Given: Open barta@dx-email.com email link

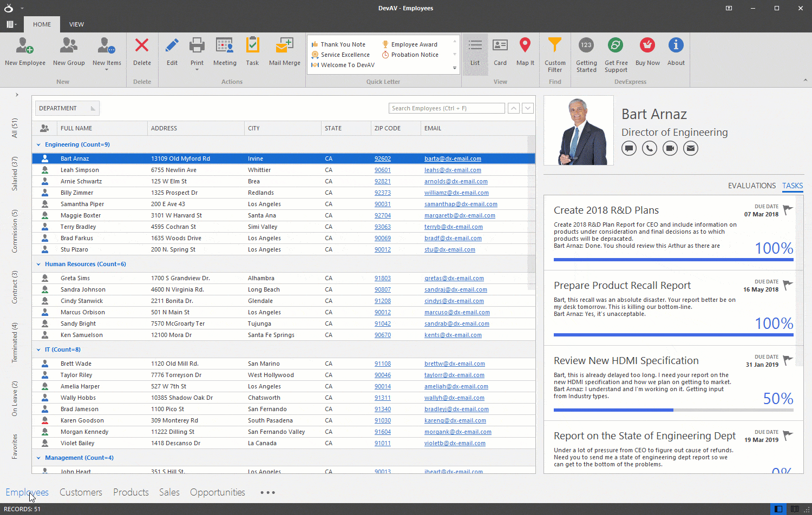Looking at the screenshot, I should (453, 159).
